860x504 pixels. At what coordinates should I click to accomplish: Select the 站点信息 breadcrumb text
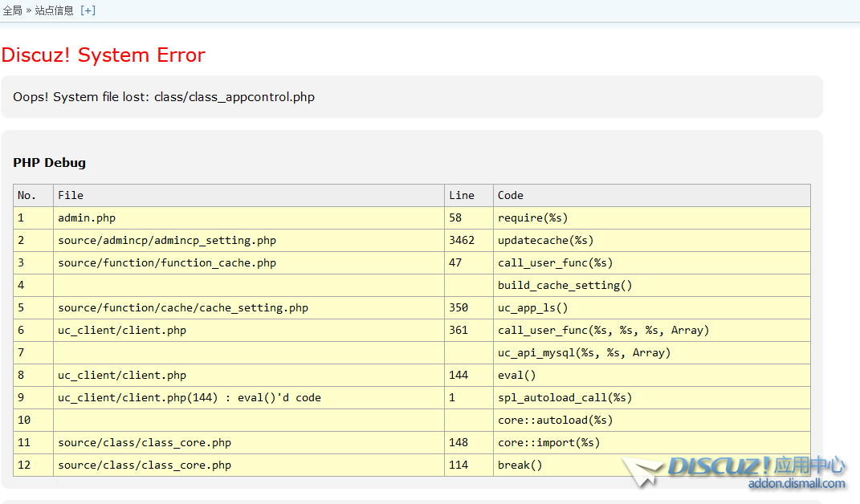[54, 10]
